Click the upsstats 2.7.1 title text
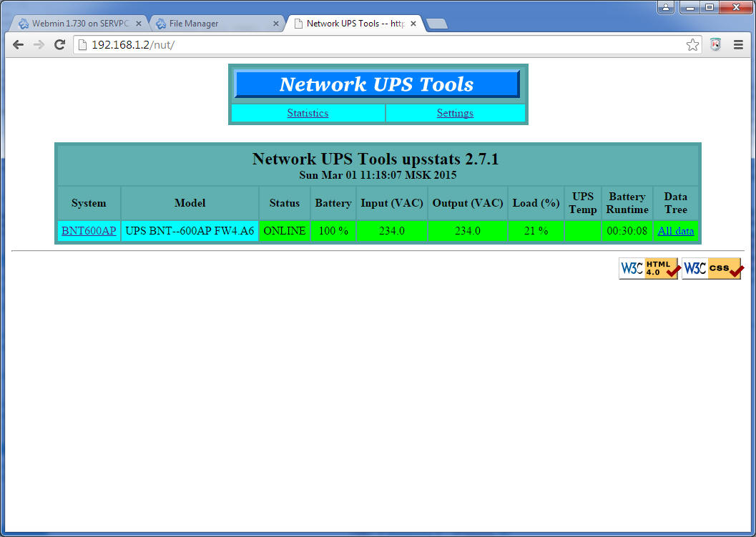 [x=375, y=159]
